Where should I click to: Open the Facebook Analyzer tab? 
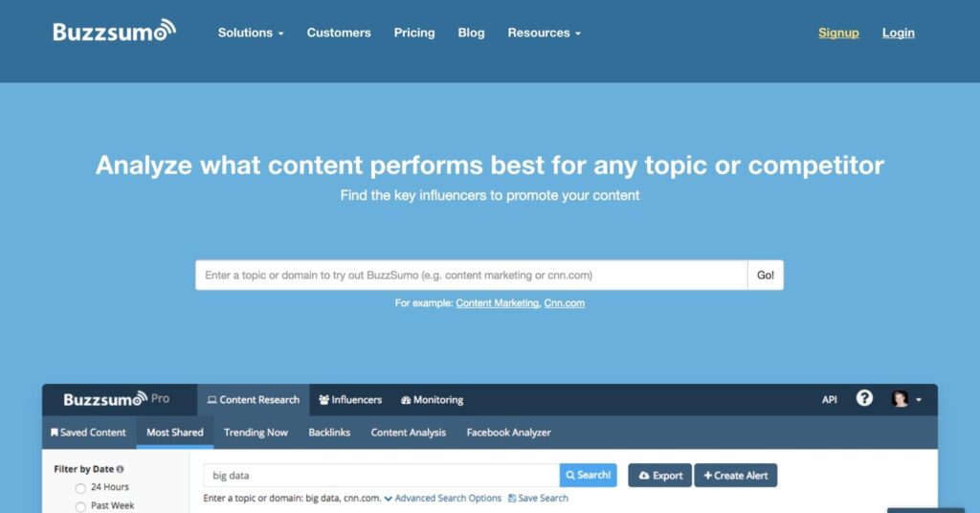click(x=508, y=433)
